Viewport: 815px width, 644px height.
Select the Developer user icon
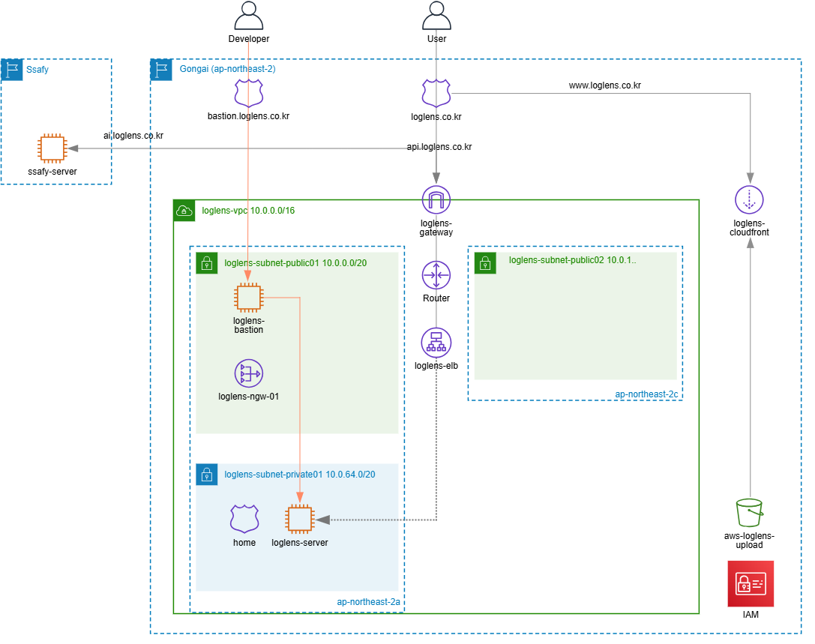248,15
